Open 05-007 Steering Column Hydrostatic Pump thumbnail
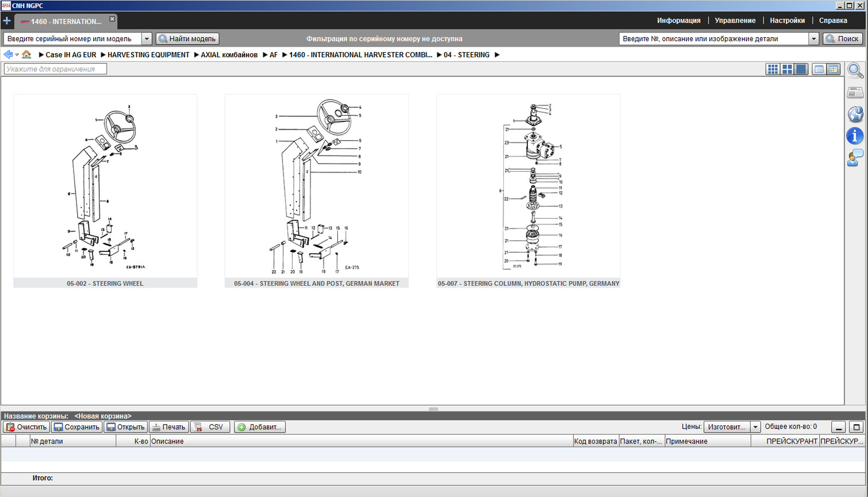The image size is (868, 497). click(528, 189)
